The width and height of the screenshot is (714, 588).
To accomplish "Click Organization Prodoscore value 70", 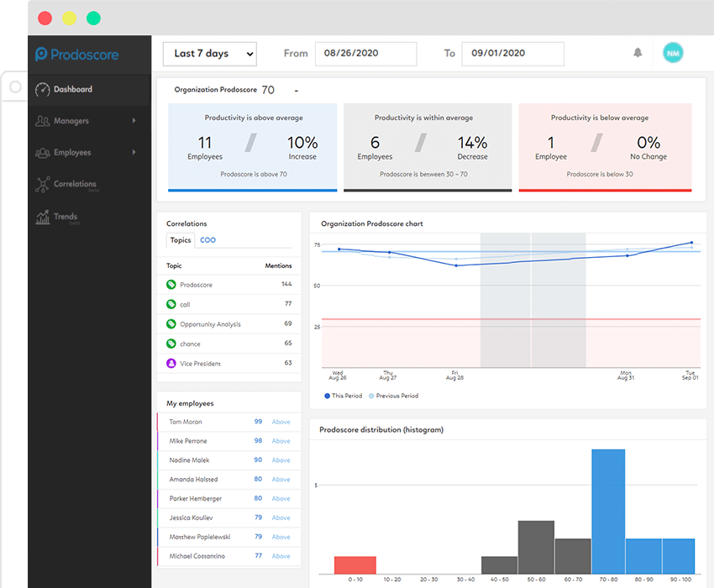I will pos(268,90).
